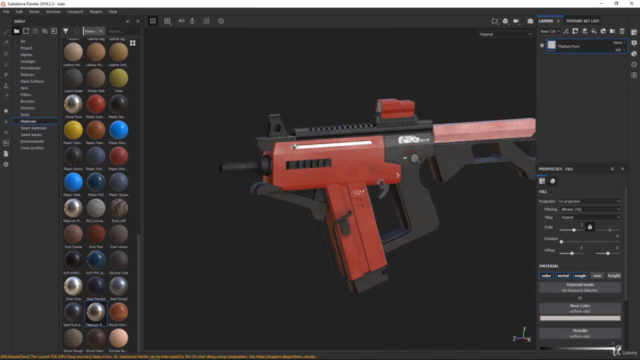Open the material sphere tab icon in Properties
Image resolution: width=640 pixels, height=360 pixels.
[x=553, y=181]
